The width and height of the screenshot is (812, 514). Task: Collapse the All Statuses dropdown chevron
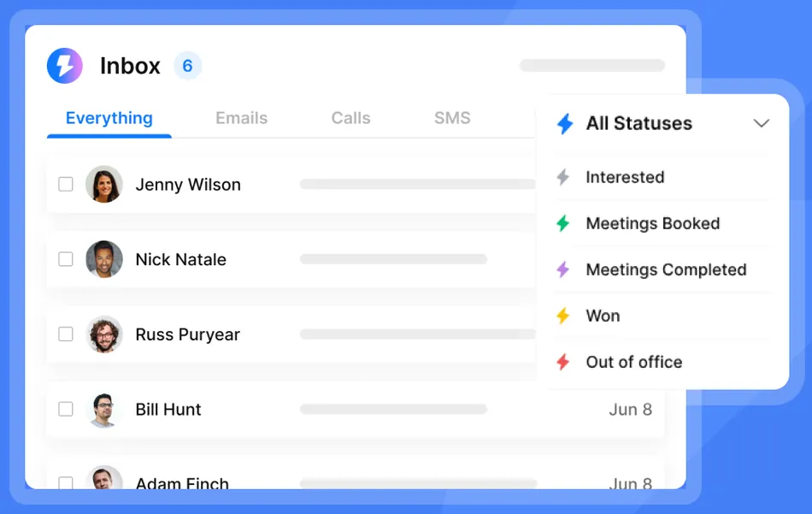pyautogui.click(x=761, y=123)
